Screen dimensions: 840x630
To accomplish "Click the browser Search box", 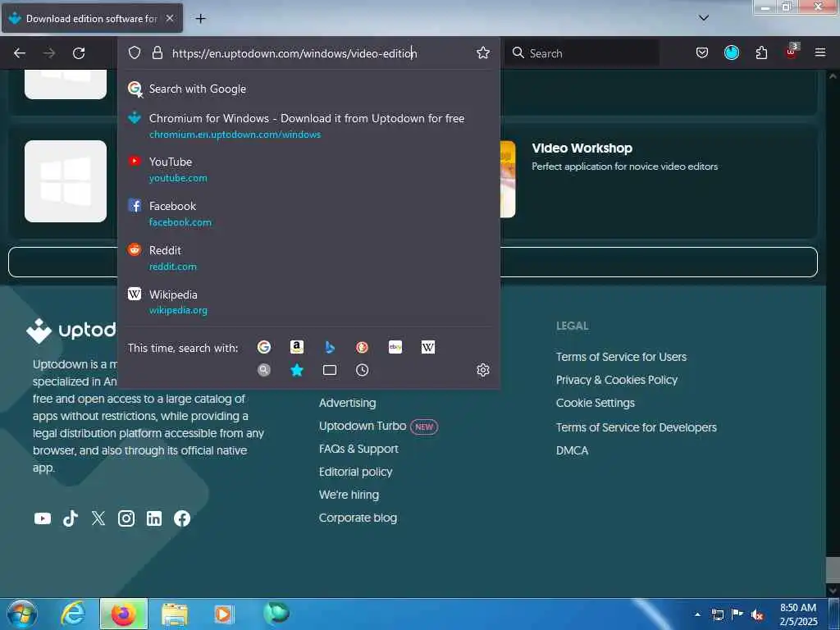I will pos(582,53).
